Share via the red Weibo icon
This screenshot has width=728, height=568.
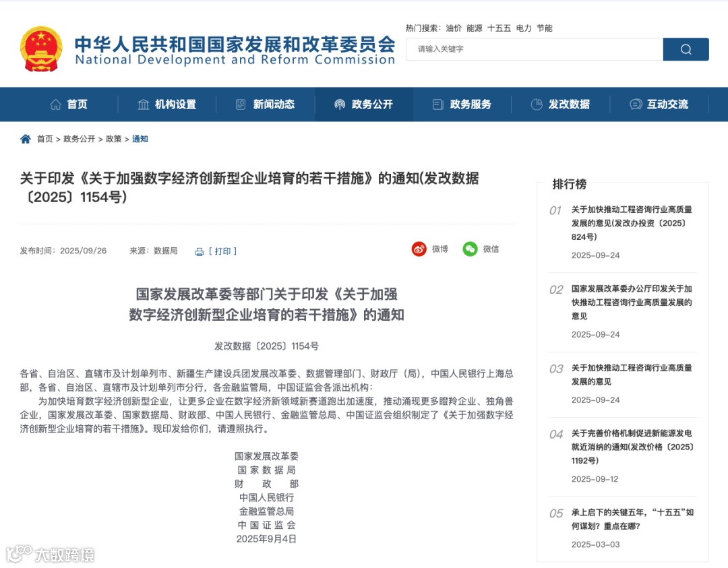click(419, 249)
